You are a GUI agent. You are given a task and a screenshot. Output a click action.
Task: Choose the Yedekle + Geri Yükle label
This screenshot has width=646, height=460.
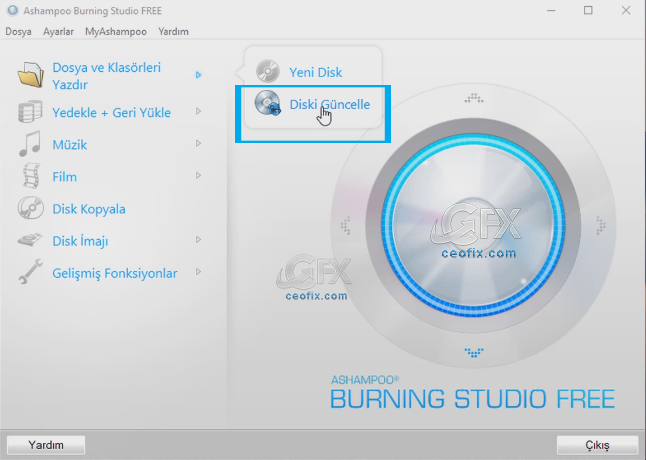click(x=112, y=112)
